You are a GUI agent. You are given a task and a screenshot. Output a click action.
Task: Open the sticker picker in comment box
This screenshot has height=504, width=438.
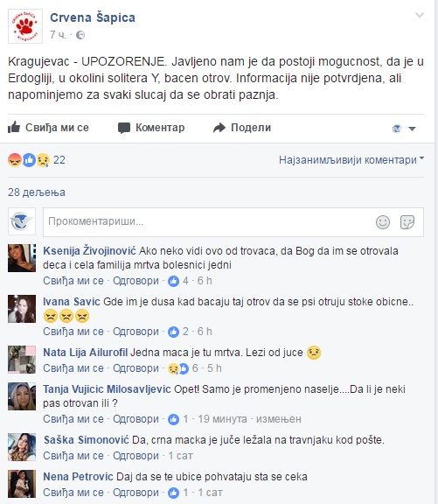pos(407,222)
